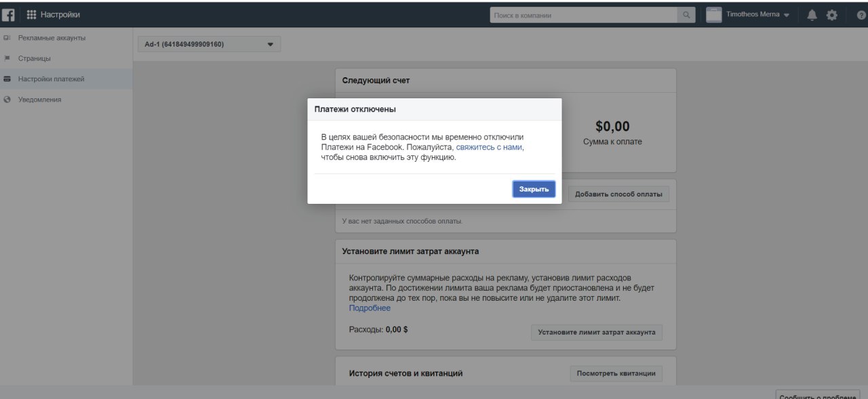The image size is (868, 399).
Task: Open the Ad-1 account selector dropdown
Action: click(209, 45)
